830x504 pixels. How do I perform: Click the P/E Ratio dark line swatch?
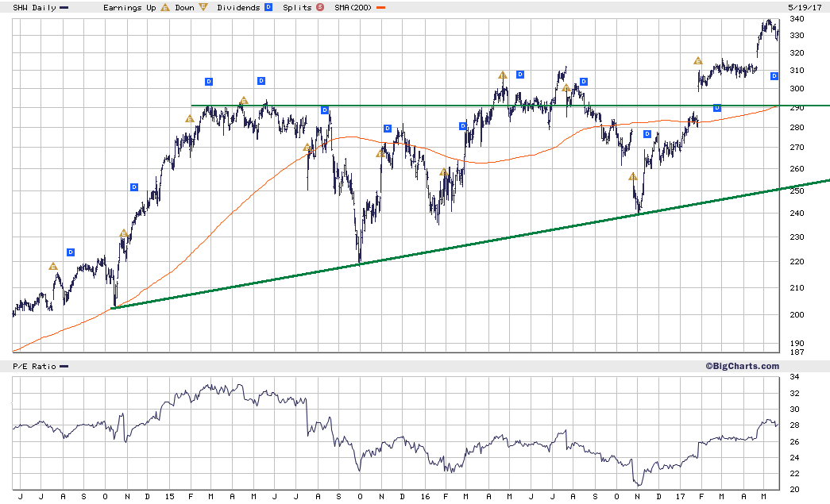(x=64, y=367)
